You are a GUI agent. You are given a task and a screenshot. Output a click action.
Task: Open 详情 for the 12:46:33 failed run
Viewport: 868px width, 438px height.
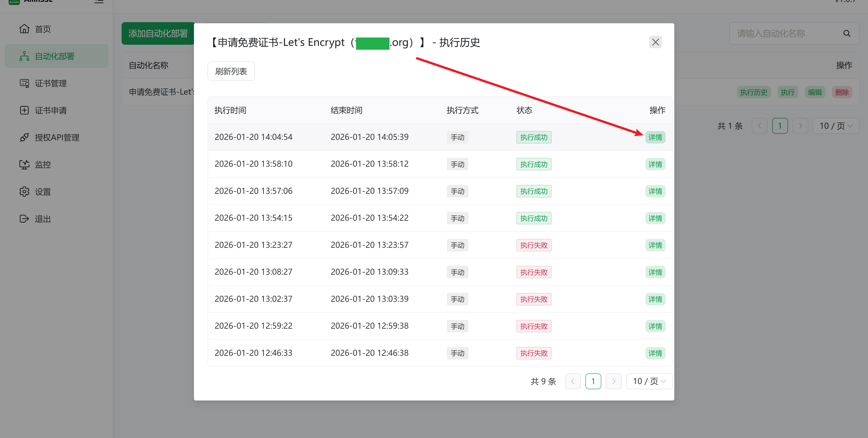pyautogui.click(x=655, y=353)
